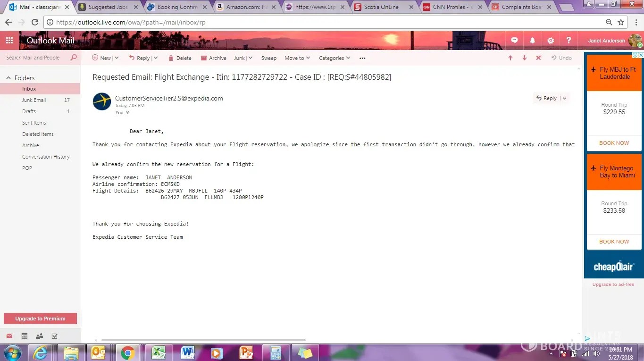This screenshot has width=644, height=361.
Task: Collapse the Folders list
Action: (x=8, y=78)
